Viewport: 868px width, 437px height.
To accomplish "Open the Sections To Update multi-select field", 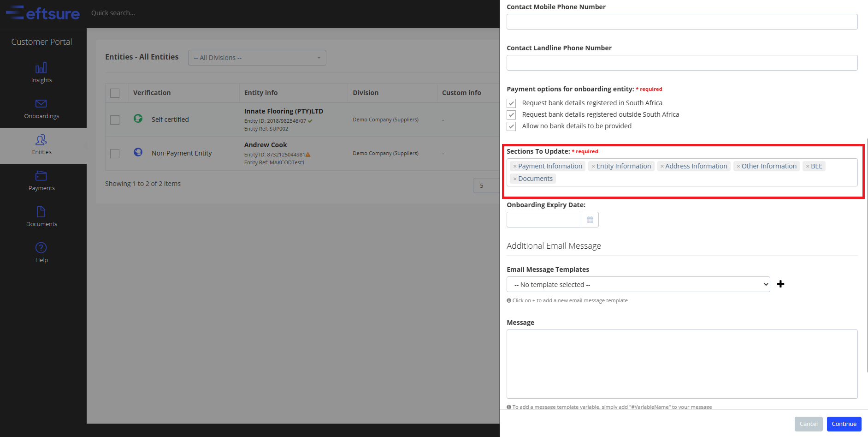I will pyautogui.click(x=705, y=179).
